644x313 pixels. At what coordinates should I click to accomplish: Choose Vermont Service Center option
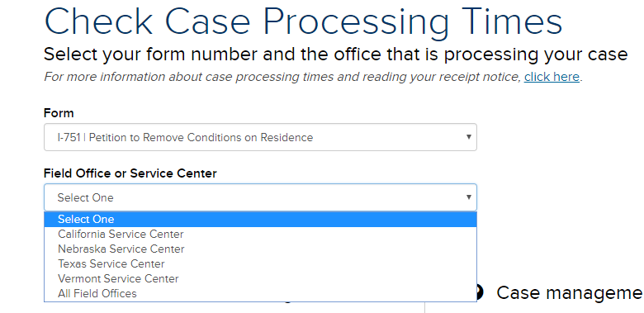(x=260, y=278)
